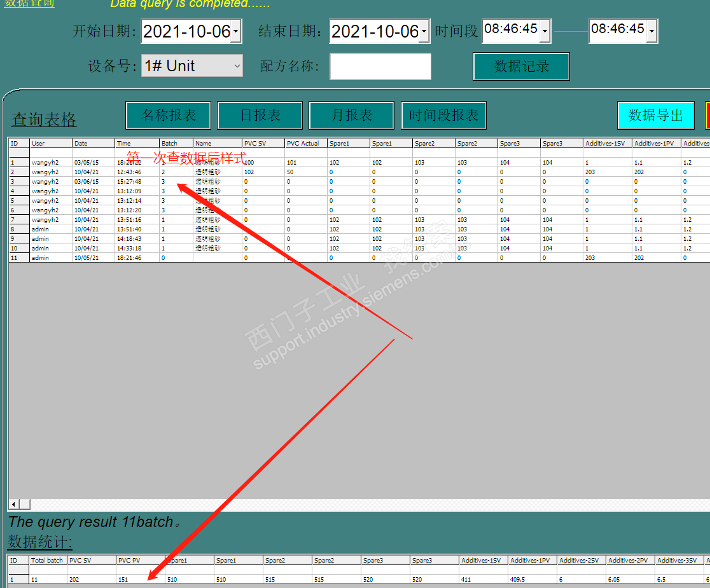Screen dimensions: 710x588
Task: Click the Total batch header in statistics table
Action: pos(48,561)
